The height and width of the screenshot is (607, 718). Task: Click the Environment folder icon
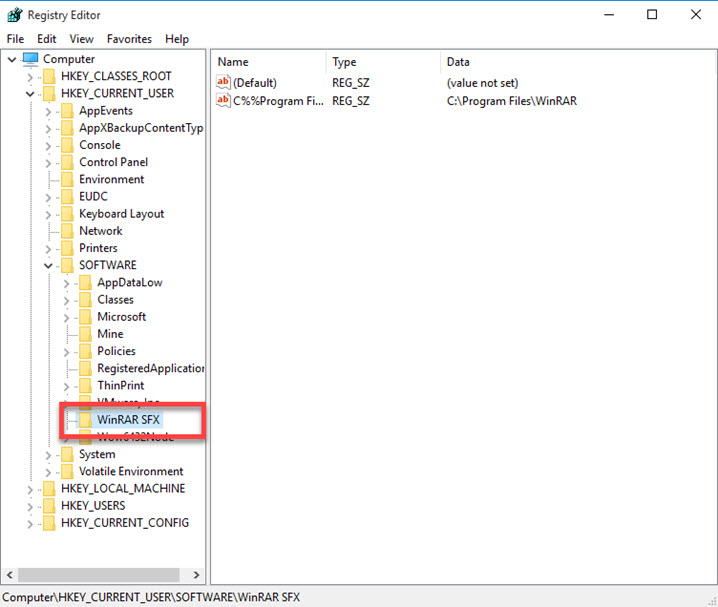click(67, 179)
